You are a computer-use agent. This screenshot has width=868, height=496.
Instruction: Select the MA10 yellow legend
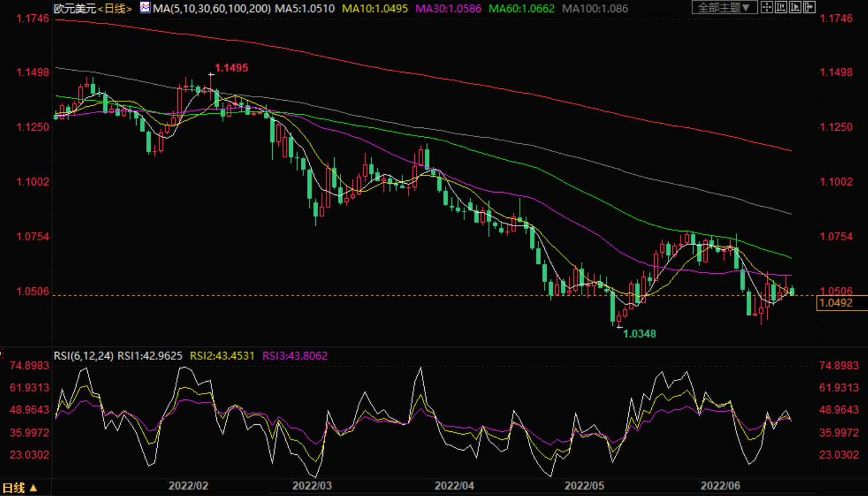[x=375, y=8]
